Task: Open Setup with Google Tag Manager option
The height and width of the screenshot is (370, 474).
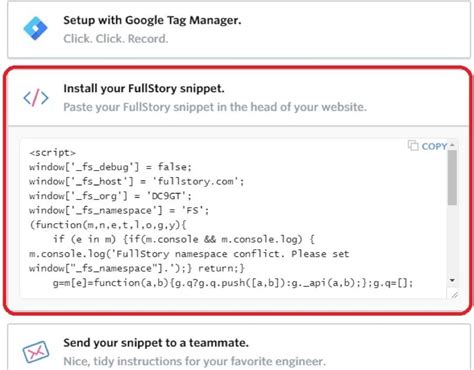Action: pyautogui.click(x=239, y=29)
